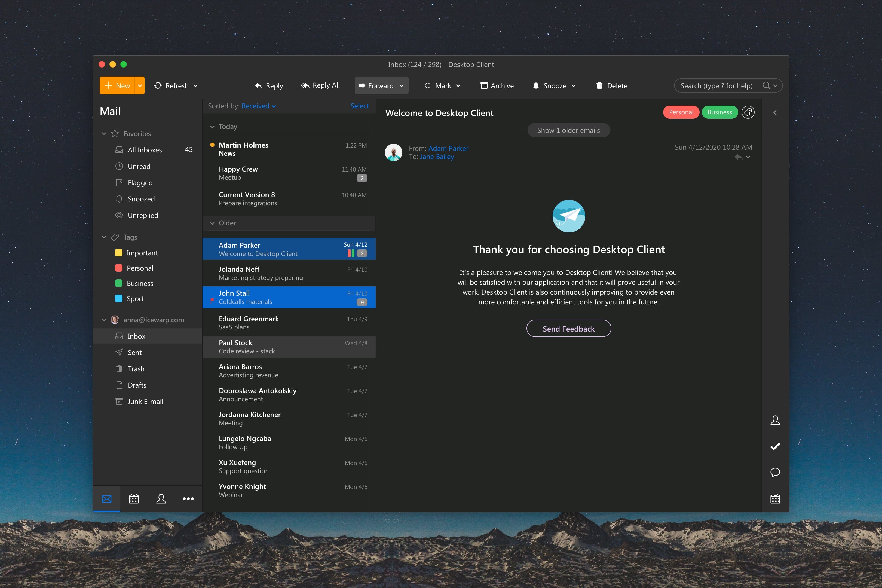The width and height of the screenshot is (882, 588).
Task: Archive the current email
Action: click(x=497, y=85)
